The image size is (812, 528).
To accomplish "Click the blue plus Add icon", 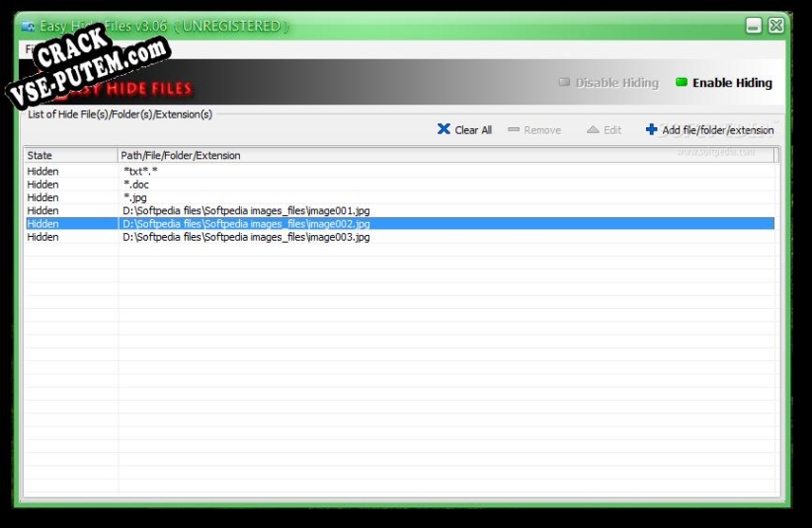I will pos(651,129).
